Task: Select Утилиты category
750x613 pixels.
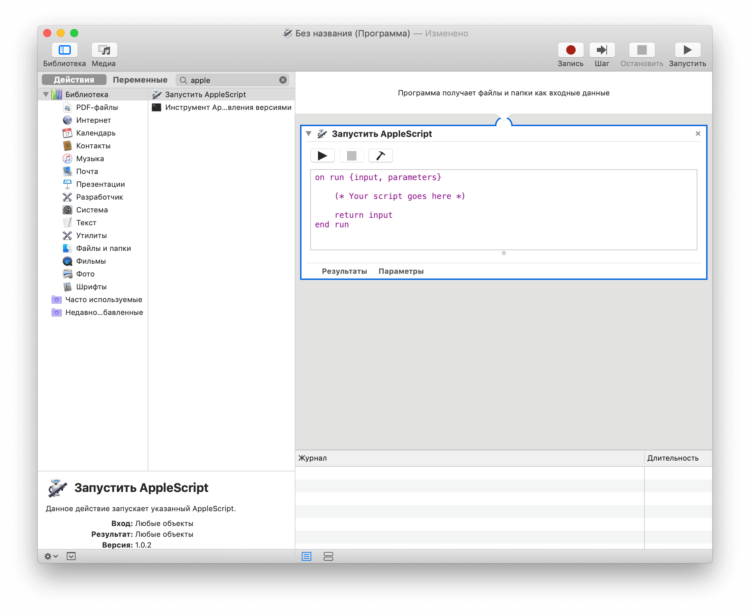Action: (x=93, y=235)
